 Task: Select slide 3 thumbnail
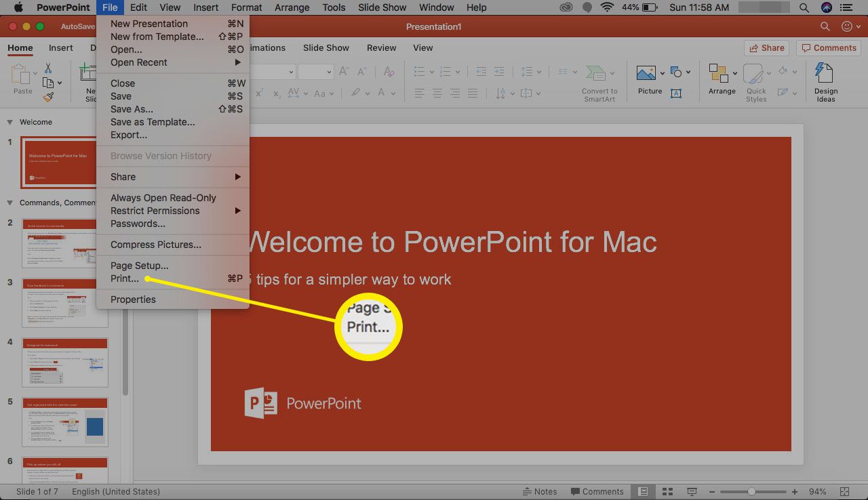point(65,303)
